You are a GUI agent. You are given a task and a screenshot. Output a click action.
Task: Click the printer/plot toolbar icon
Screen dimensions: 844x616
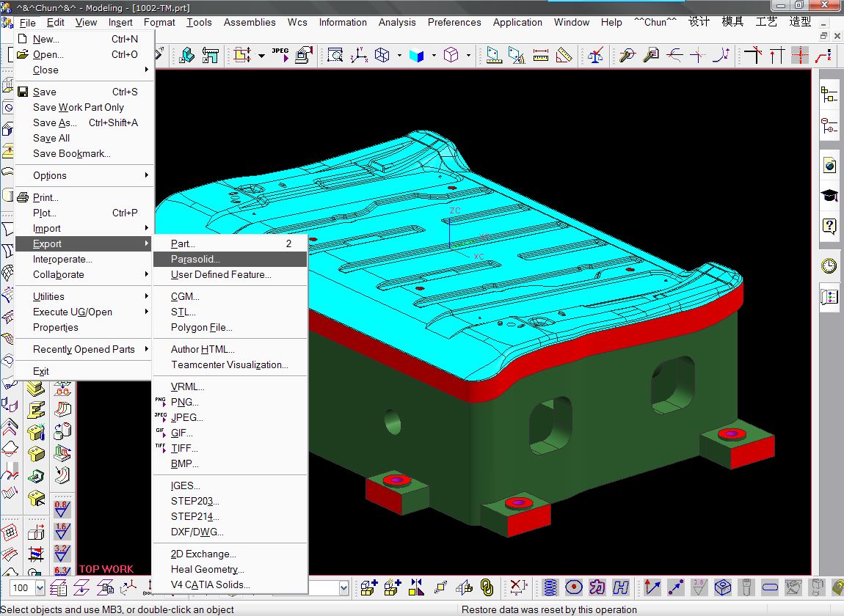pos(304,55)
